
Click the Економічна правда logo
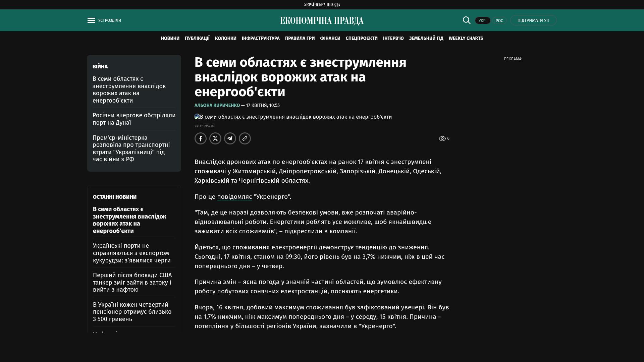pyautogui.click(x=322, y=21)
